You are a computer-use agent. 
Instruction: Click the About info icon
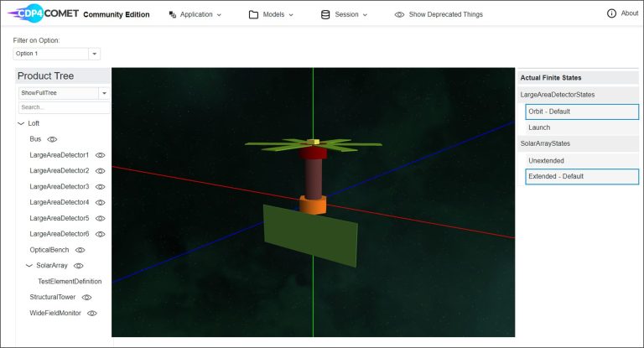tap(611, 13)
